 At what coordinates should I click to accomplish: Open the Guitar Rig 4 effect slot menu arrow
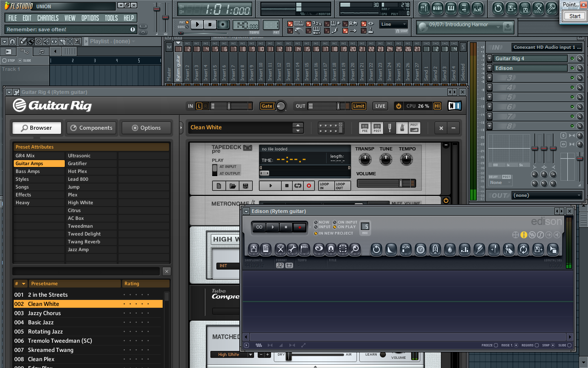pos(490,58)
